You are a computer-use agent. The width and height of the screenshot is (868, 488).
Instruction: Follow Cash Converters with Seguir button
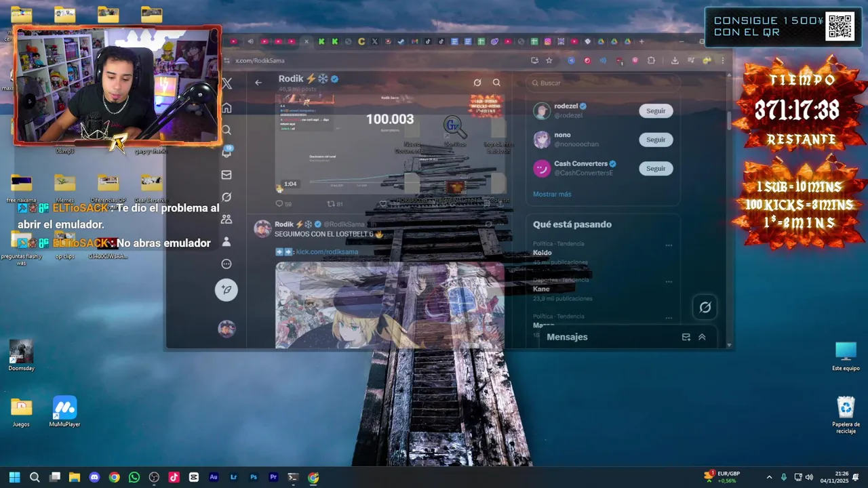click(656, 169)
